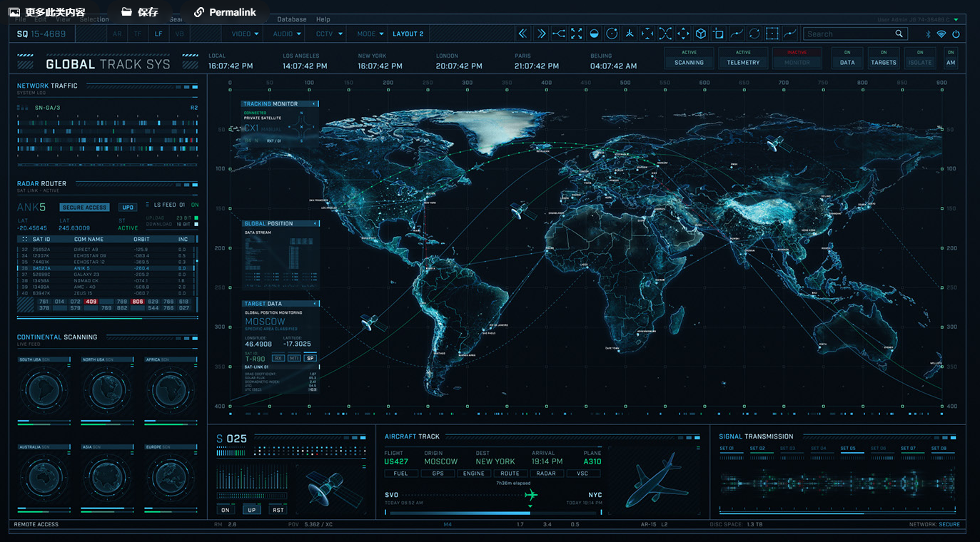The image size is (980, 542).
Task: Open the Help menu
Action: click(x=323, y=19)
